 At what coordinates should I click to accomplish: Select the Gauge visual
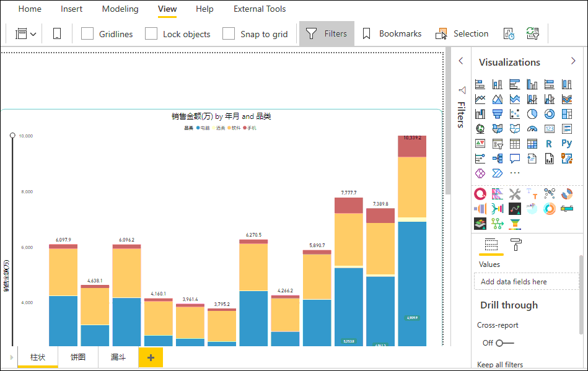pyautogui.click(x=532, y=129)
